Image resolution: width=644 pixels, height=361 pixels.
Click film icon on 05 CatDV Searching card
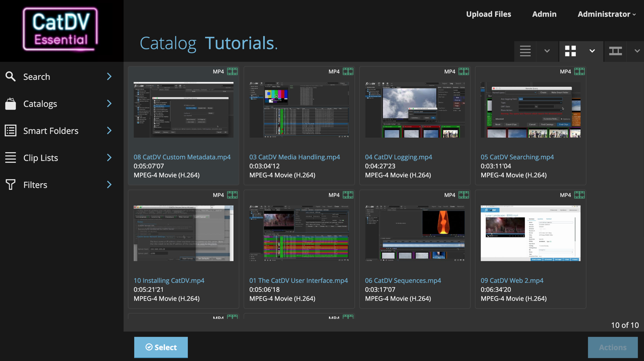[x=580, y=71]
